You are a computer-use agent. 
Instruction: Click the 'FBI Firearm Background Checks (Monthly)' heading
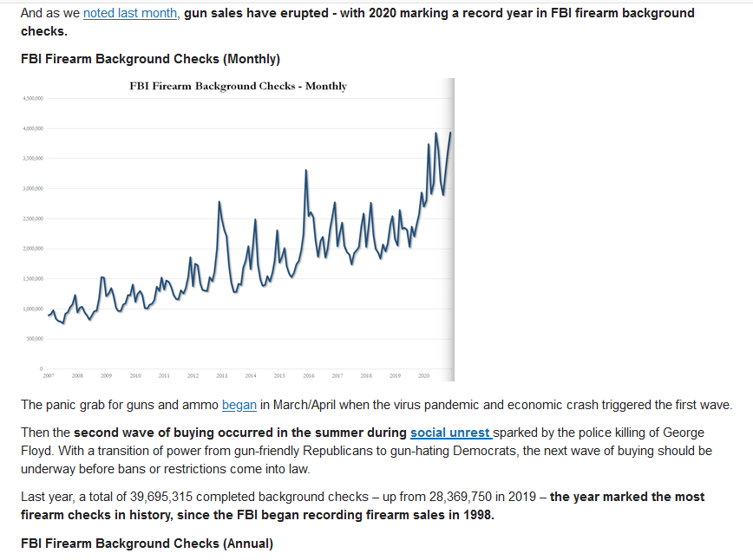[x=150, y=59]
